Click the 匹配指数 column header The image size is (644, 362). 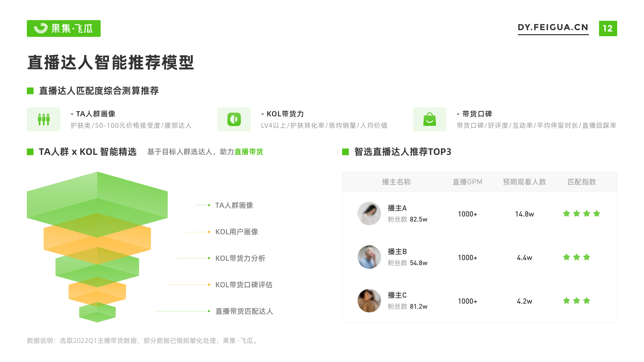click(x=582, y=182)
